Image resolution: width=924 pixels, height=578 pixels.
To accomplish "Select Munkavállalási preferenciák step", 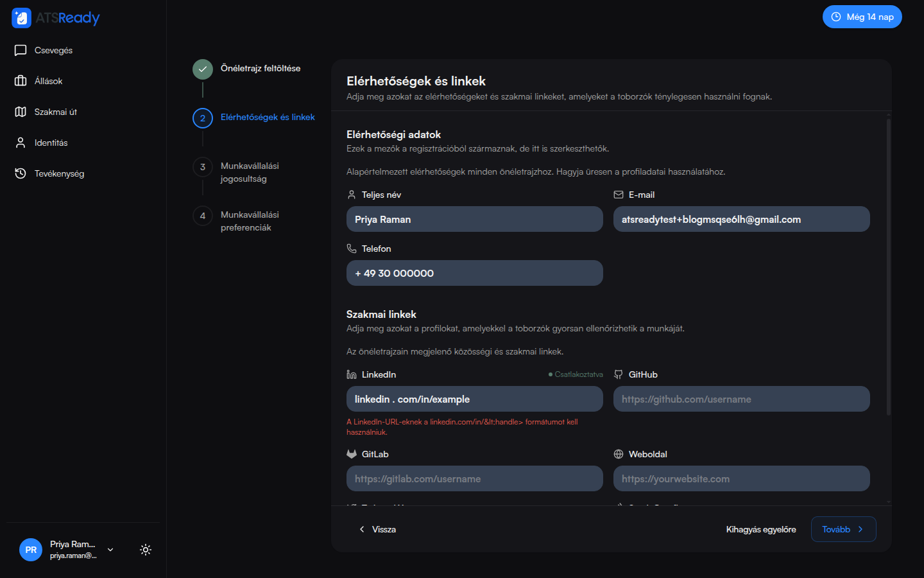I will (x=250, y=221).
